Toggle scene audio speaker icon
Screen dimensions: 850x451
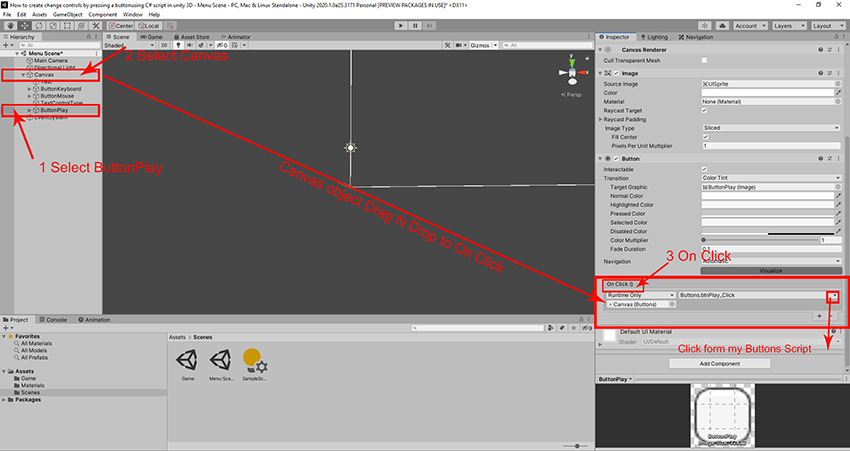click(x=189, y=45)
